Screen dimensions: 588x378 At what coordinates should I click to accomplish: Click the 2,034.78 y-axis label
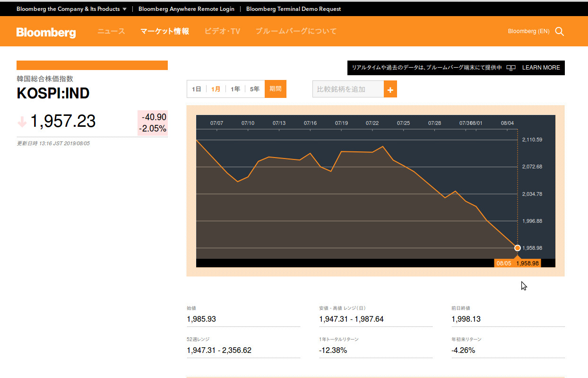tap(532, 194)
